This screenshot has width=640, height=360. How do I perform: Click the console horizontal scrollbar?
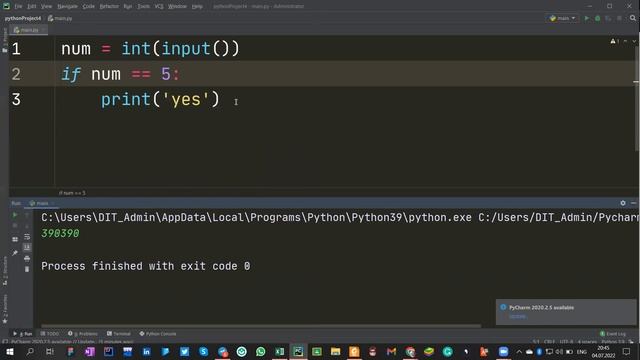tap(261, 326)
